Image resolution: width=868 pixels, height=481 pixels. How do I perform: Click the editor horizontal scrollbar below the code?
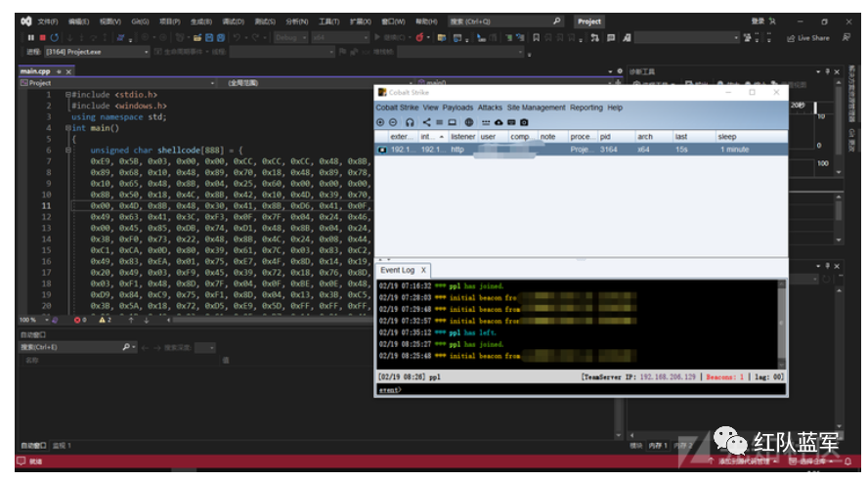[x=273, y=320]
